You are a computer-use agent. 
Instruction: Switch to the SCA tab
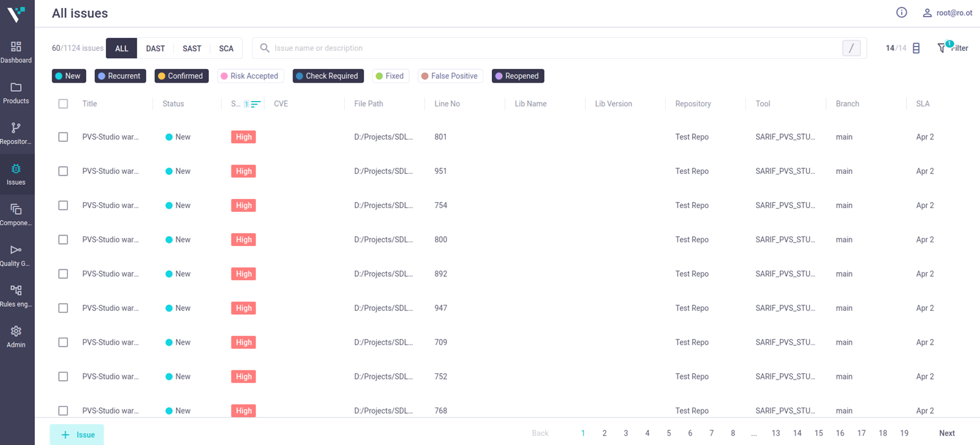(226, 48)
